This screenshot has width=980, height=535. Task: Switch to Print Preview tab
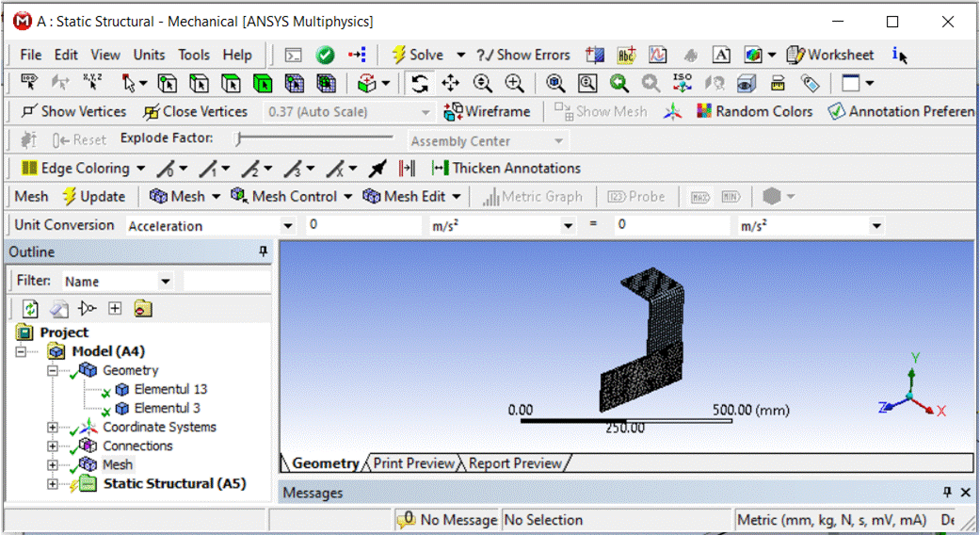click(414, 463)
